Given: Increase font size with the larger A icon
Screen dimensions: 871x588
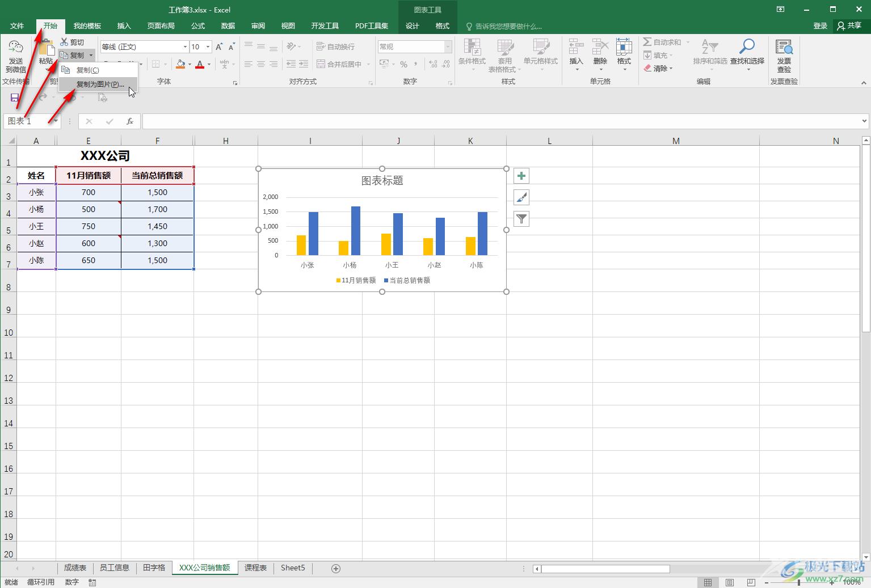Looking at the screenshot, I should click(220, 46).
